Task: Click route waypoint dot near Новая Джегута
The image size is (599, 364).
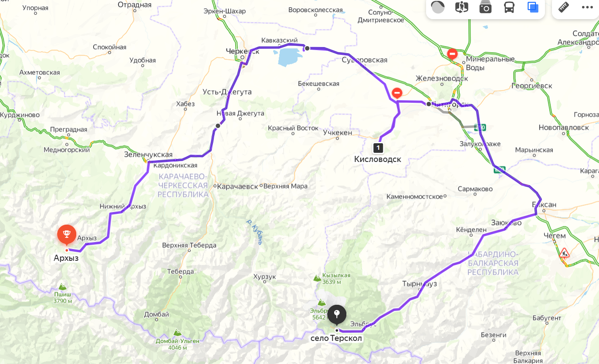Action: click(x=218, y=126)
